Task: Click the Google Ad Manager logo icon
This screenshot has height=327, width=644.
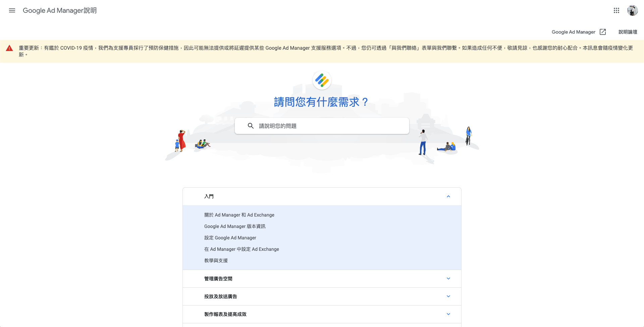Action: [322, 80]
